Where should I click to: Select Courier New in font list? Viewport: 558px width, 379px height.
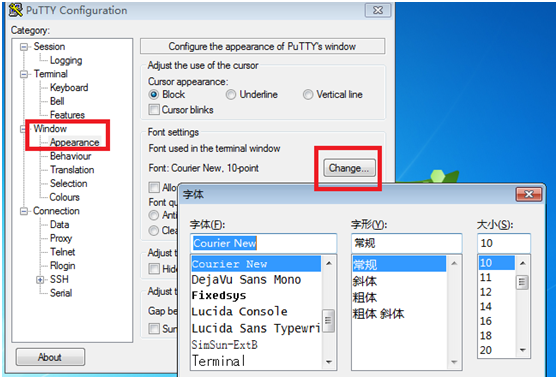[x=256, y=264]
